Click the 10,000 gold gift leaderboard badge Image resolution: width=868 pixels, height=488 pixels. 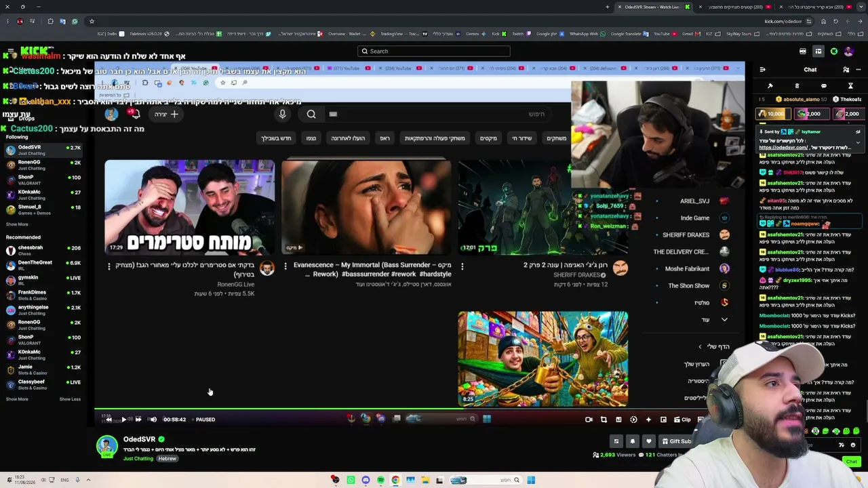coord(772,114)
